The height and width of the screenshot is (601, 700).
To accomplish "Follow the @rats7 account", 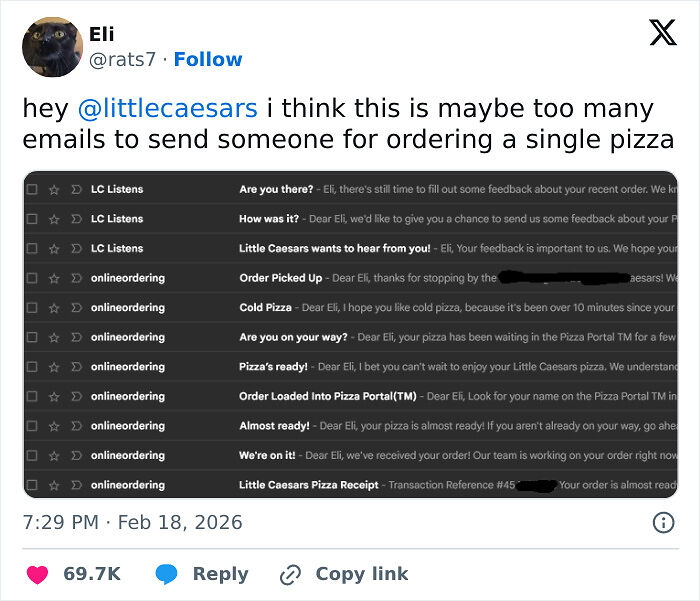I will [x=208, y=59].
